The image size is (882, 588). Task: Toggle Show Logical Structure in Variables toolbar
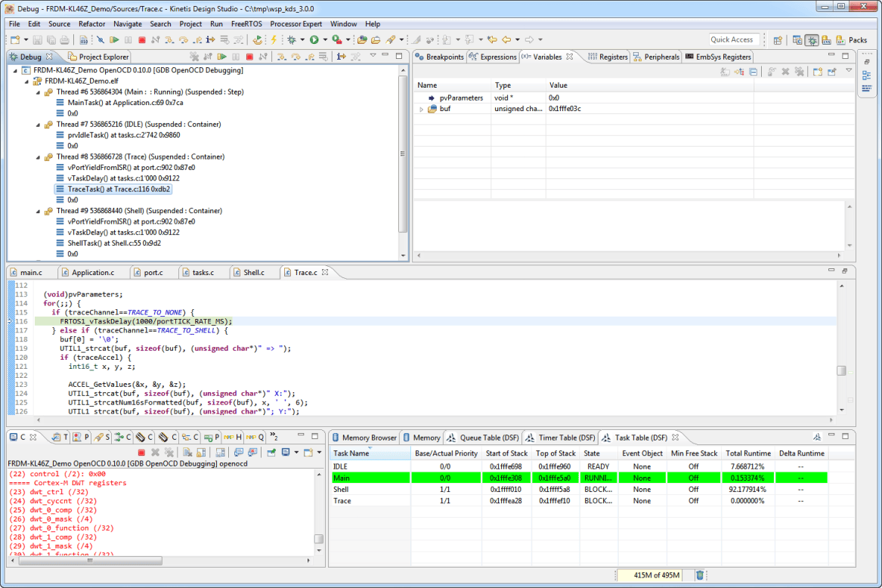pos(739,72)
